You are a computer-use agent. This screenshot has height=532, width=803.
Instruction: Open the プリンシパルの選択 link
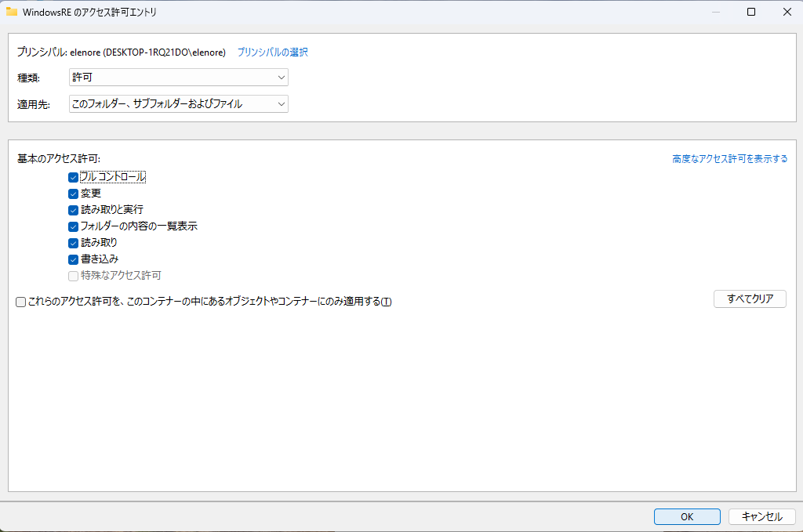pos(272,52)
